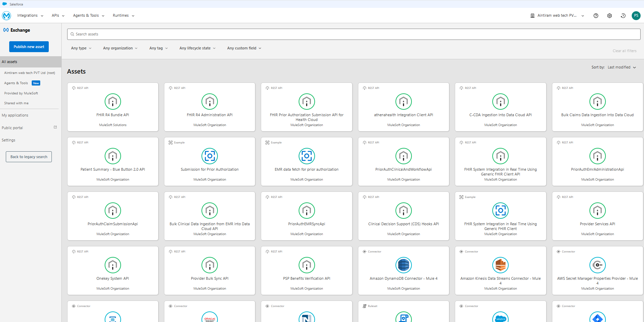This screenshot has width=644, height=322.
Task: Click the Amazon DynamoDB Connector icon
Action: point(403,265)
